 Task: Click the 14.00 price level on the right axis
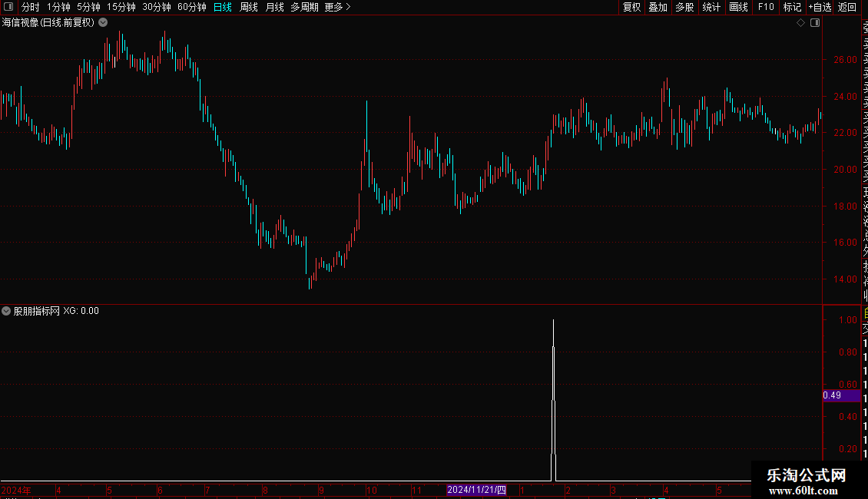click(845, 279)
